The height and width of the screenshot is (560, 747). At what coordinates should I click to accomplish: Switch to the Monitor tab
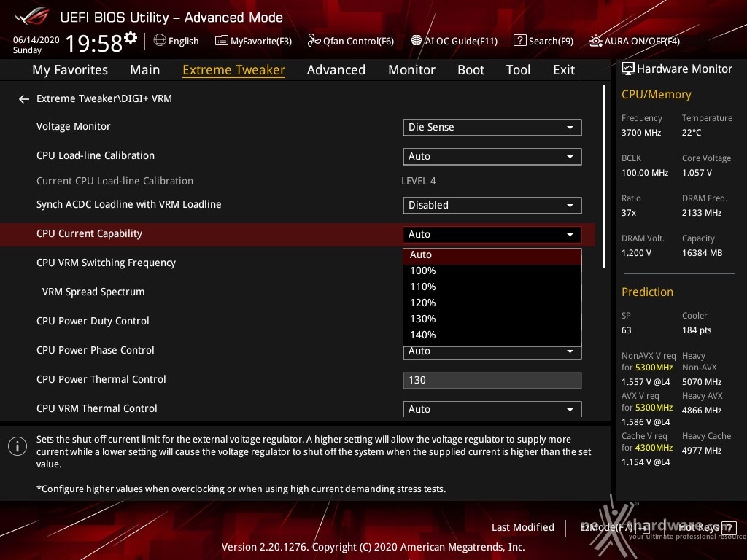click(x=411, y=70)
